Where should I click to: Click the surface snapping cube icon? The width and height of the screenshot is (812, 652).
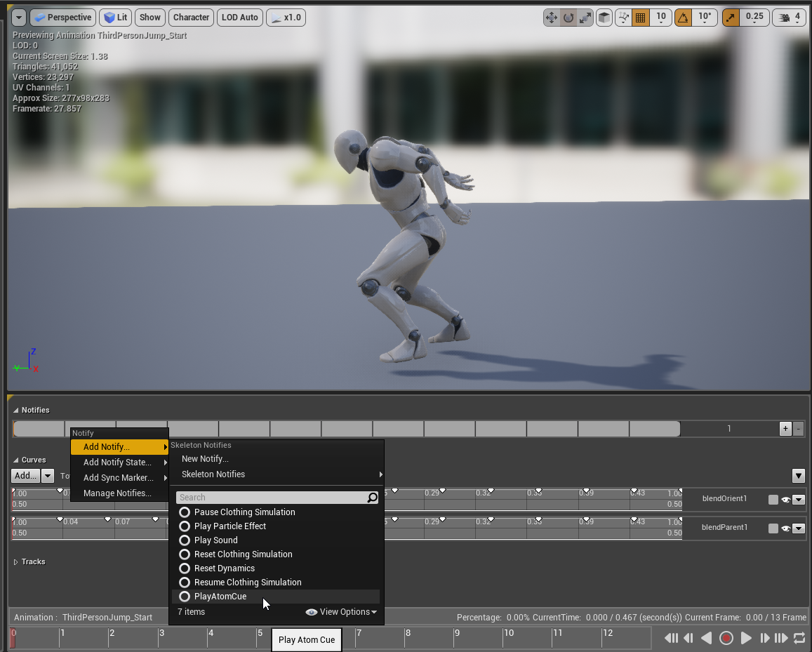coord(604,18)
